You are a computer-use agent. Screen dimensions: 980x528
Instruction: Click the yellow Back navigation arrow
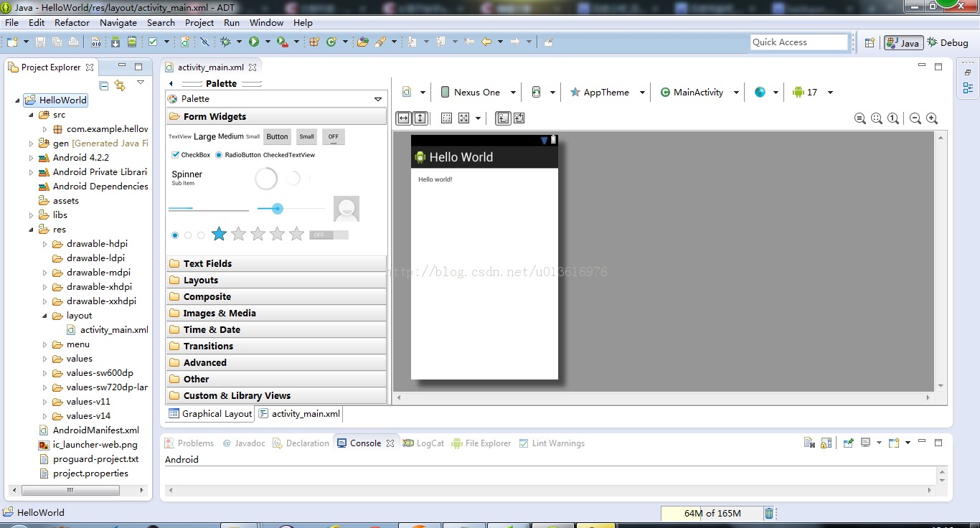(486, 42)
